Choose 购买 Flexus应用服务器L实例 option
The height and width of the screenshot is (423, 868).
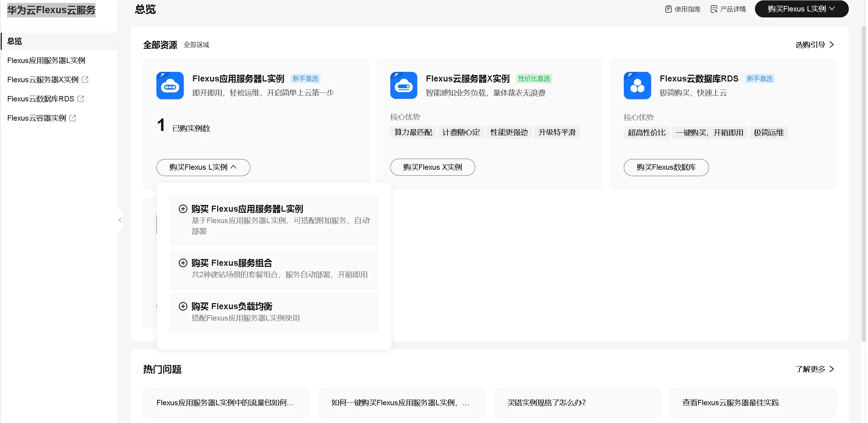(274, 221)
